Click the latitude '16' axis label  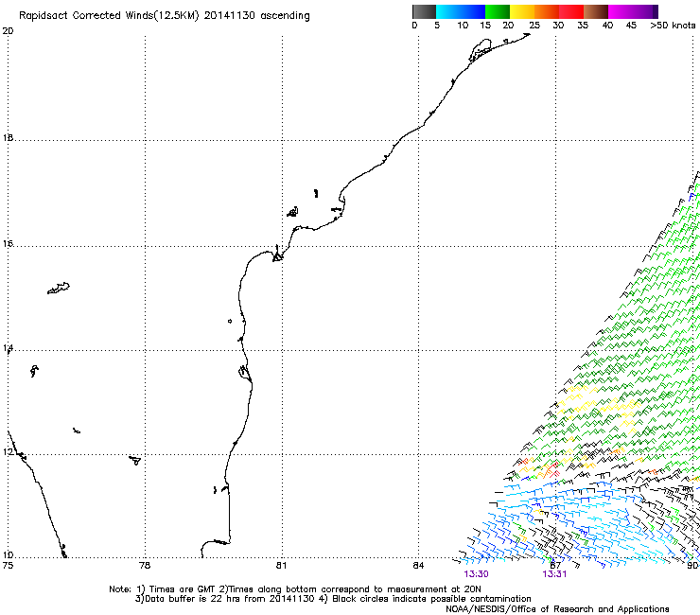click(x=8, y=244)
